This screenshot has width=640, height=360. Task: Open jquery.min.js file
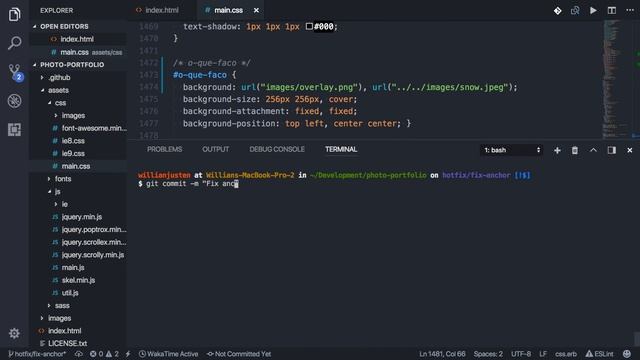(x=82, y=217)
